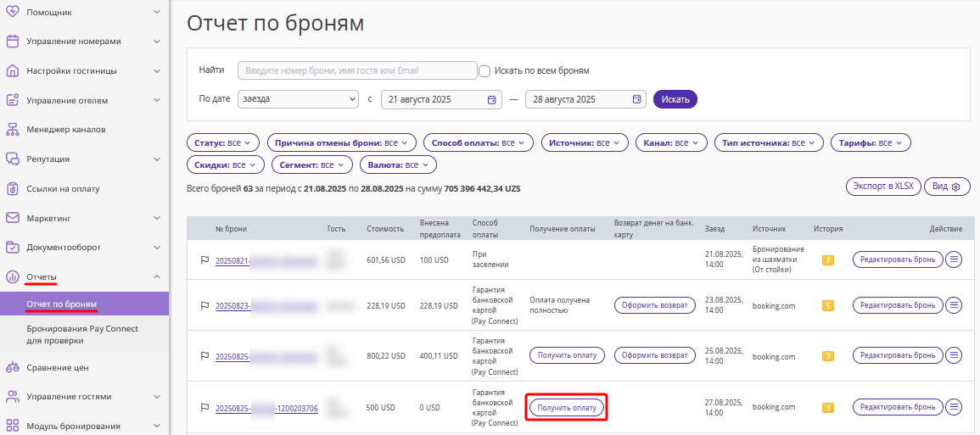
Task: Click the Reputation chat icon in sidebar
Action: coord(12,159)
